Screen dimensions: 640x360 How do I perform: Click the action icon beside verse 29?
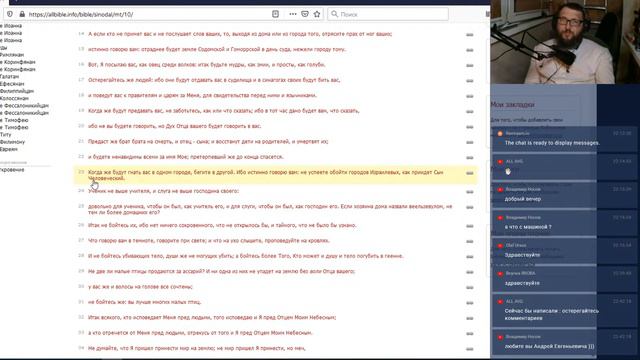tap(470, 272)
